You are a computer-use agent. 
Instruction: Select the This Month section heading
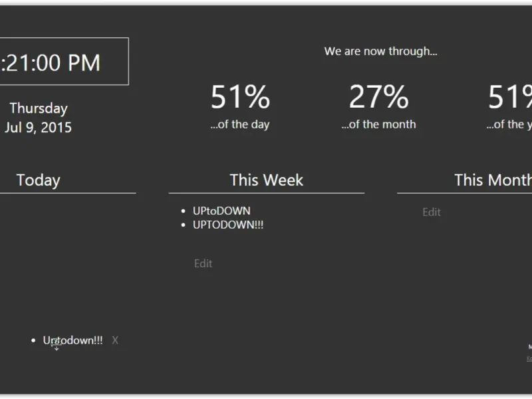pos(493,180)
